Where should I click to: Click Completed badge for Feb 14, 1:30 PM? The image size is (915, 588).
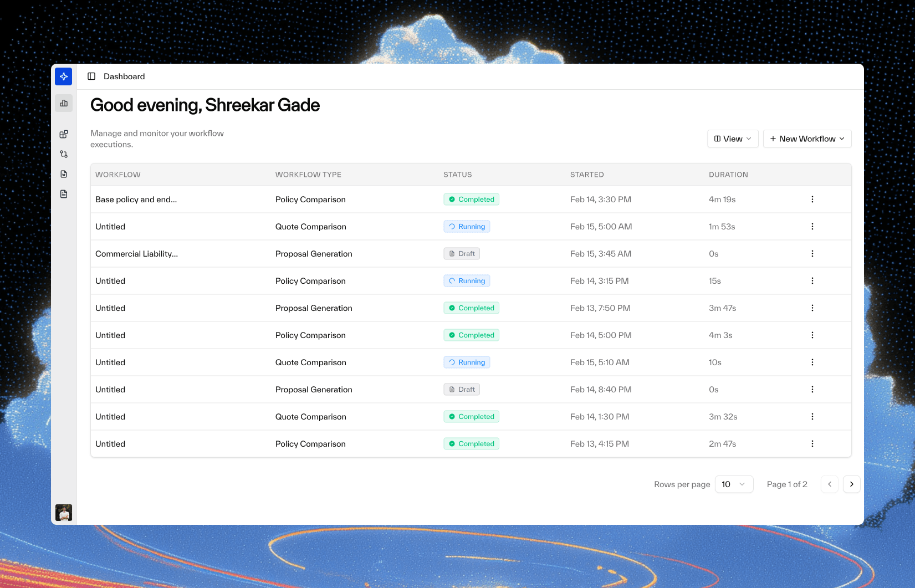click(x=472, y=417)
